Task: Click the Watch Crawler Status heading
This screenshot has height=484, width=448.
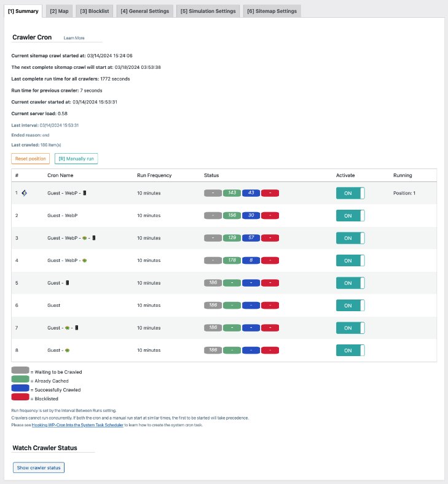Action: [45, 448]
